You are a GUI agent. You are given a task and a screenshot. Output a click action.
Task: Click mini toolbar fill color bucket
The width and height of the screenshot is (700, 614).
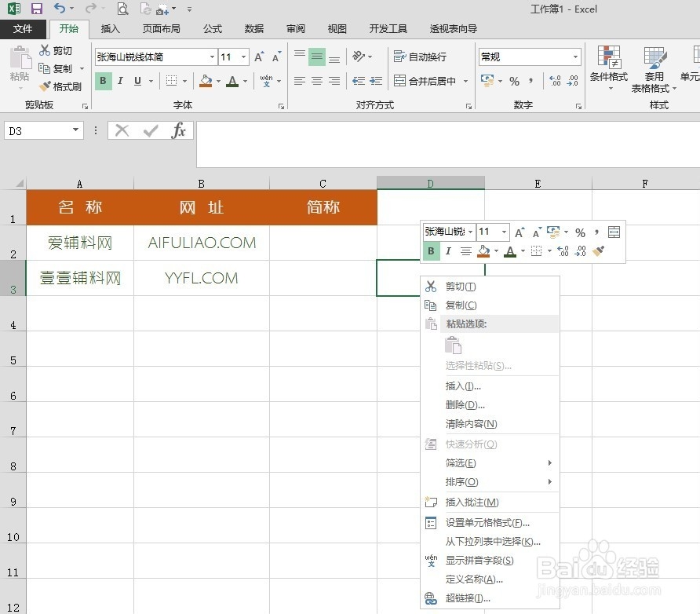[x=483, y=251]
